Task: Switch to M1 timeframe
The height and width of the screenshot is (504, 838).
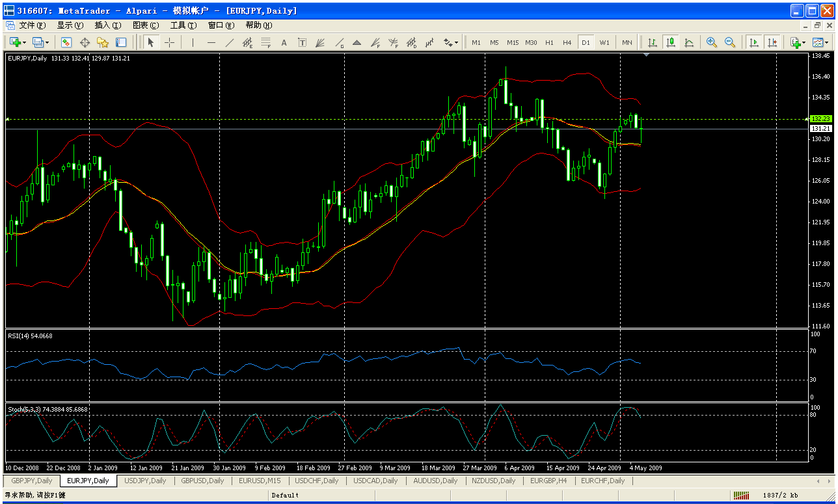Action: click(x=476, y=42)
